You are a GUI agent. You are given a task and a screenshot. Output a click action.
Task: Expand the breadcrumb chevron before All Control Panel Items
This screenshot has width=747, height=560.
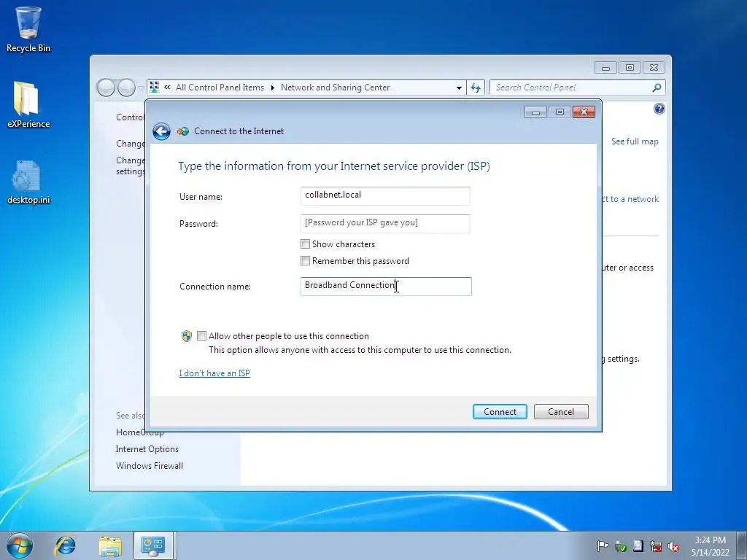click(167, 87)
